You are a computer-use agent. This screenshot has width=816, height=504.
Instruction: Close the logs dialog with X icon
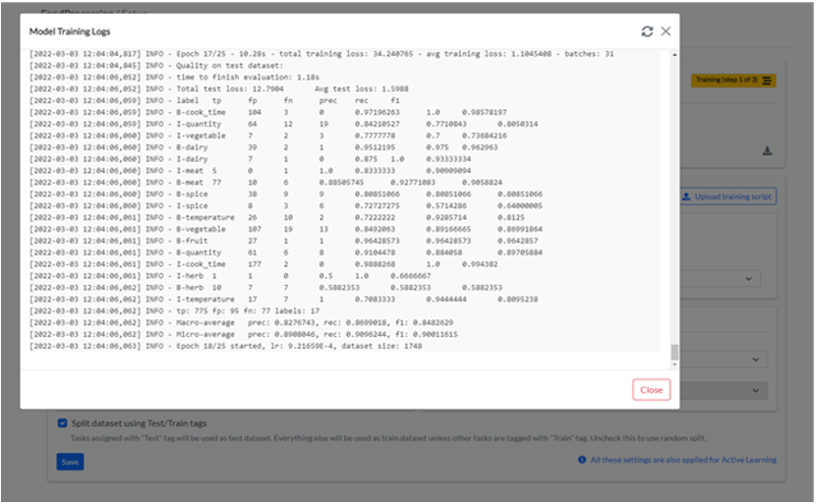point(666,31)
